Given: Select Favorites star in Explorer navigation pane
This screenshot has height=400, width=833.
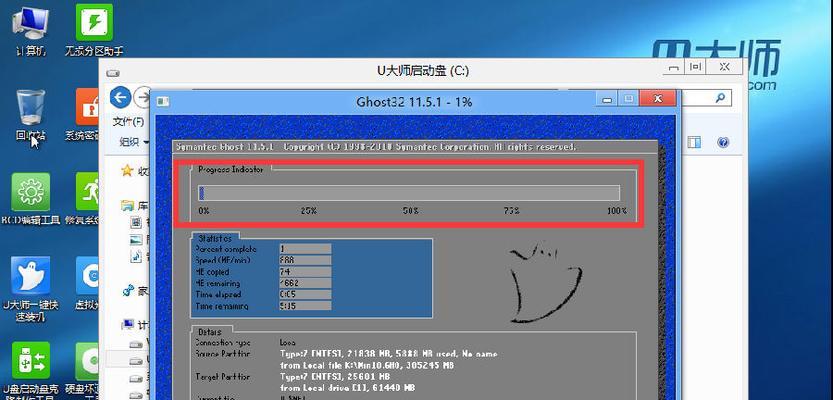Looking at the screenshot, I should click(x=126, y=170).
